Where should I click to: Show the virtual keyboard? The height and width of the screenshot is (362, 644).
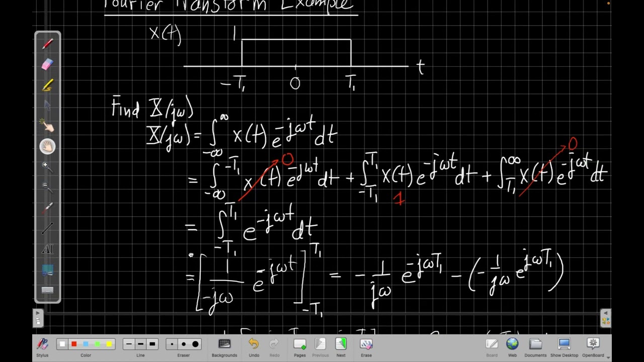47,290
